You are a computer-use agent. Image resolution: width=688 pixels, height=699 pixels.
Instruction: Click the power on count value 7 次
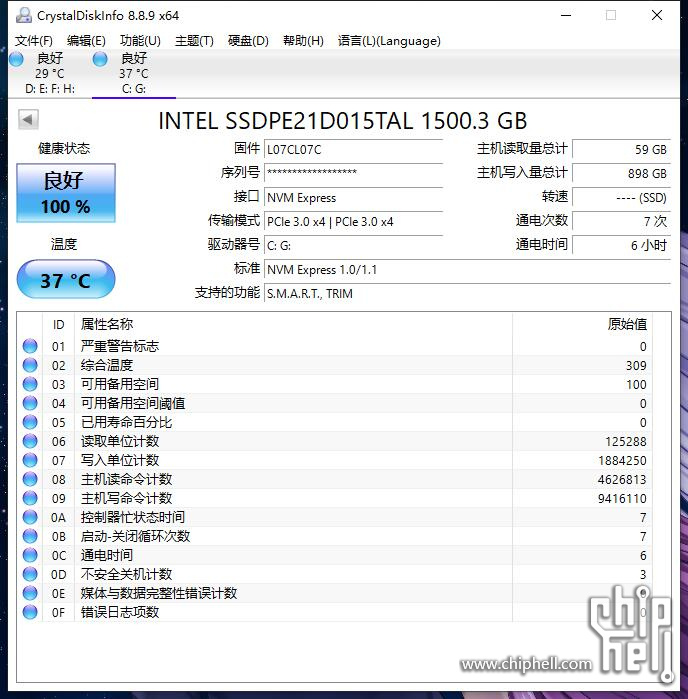click(622, 222)
